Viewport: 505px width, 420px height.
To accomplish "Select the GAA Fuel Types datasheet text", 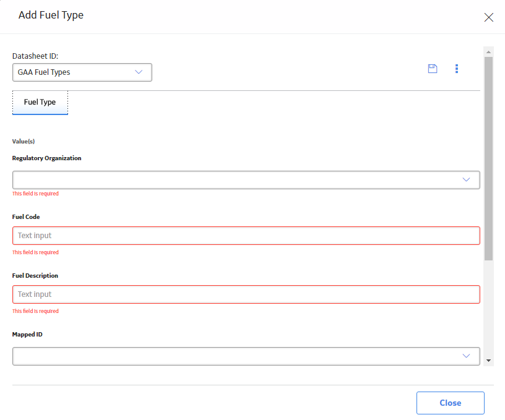I will coord(44,72).
